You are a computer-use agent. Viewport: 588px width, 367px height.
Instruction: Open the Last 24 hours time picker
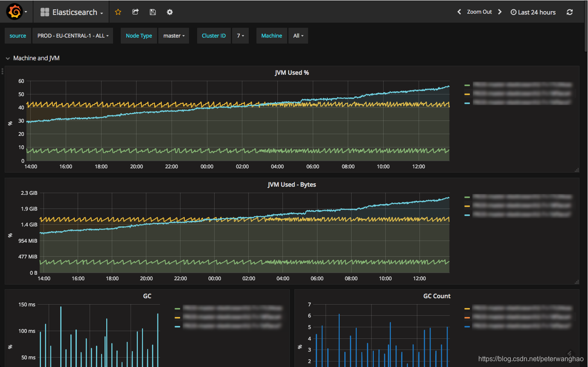533,12
